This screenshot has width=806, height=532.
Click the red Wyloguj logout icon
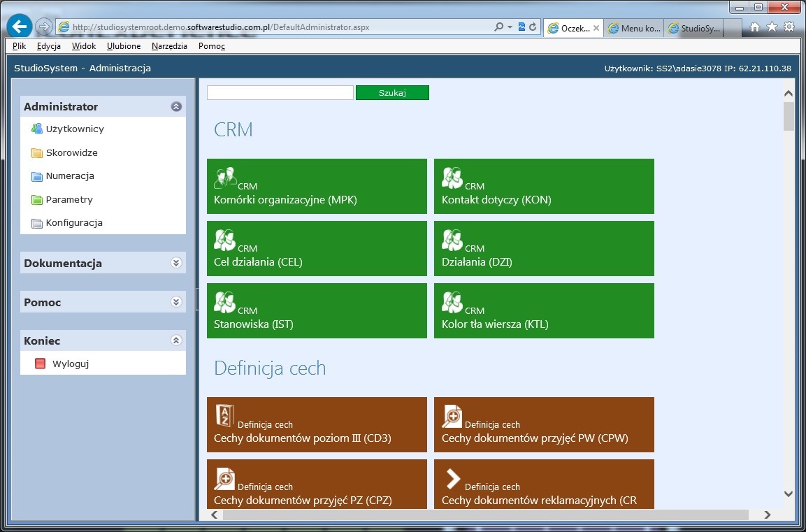point(40,364)
